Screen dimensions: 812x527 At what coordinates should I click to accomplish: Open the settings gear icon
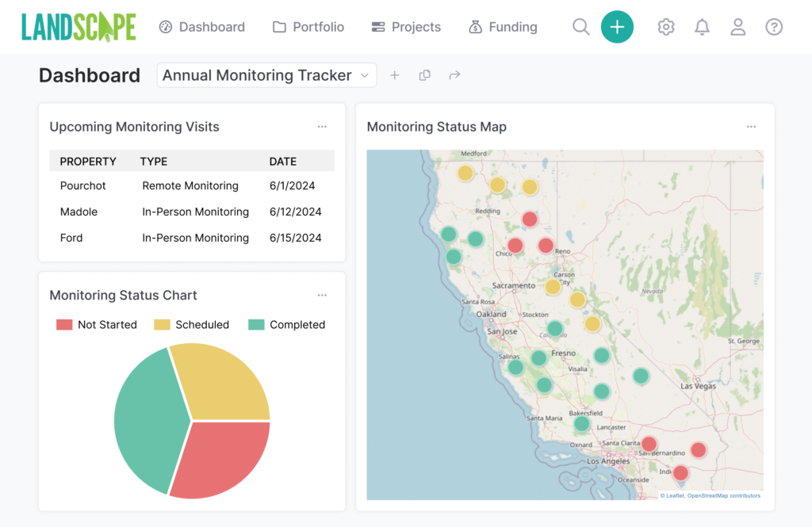click(665, 26)
